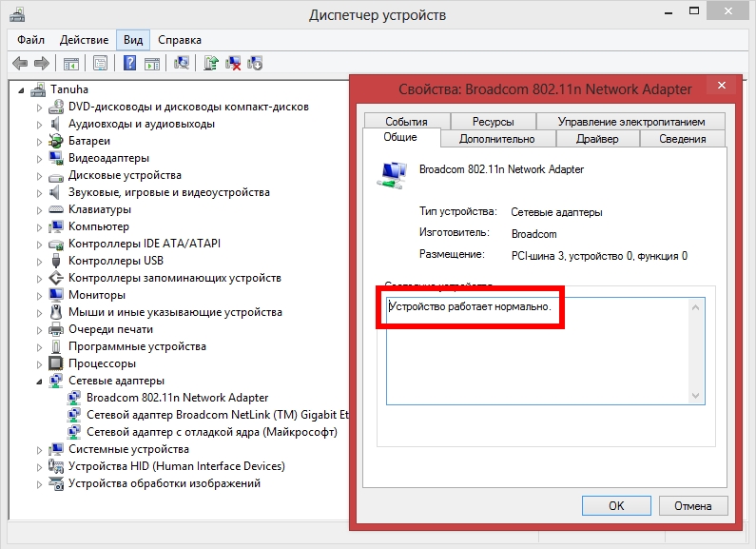
Task: Click the Disable device toolbar icon
Action: pos(255,64)
